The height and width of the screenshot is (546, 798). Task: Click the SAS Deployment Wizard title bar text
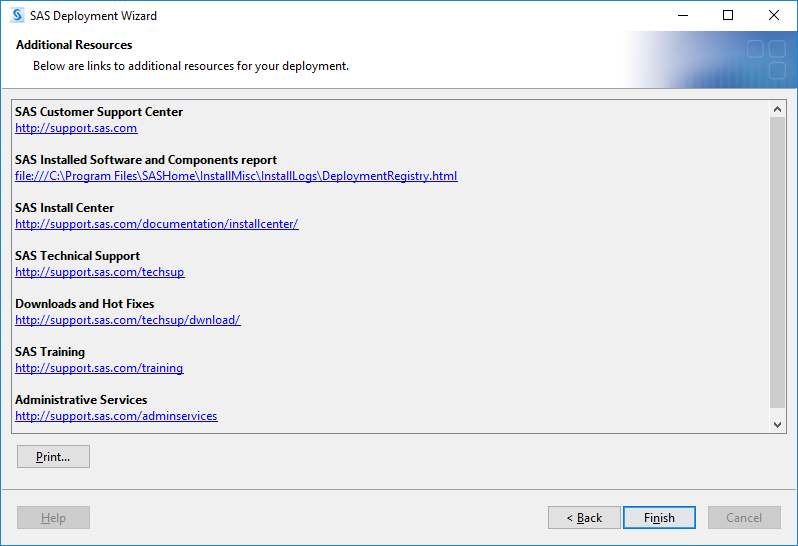[93, 16]
